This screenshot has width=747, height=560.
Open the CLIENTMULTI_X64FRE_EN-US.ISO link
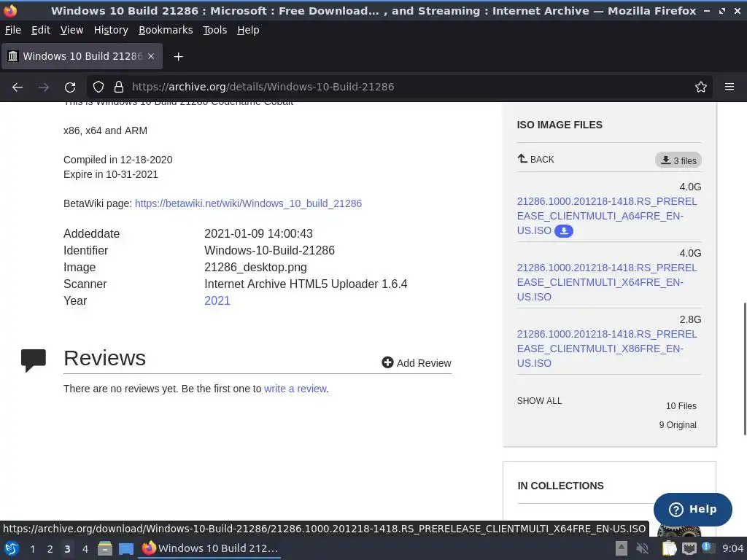pyautogui.click(x=606, y=282)
